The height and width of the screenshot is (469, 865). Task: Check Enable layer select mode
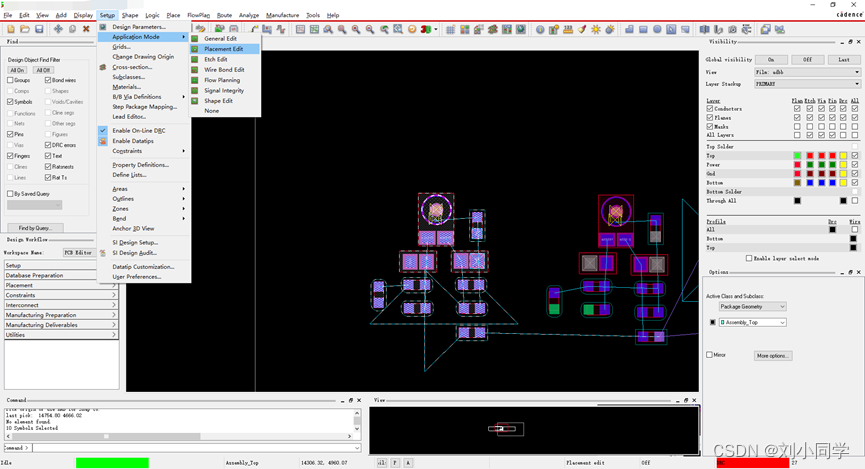[x=750, y=258]
